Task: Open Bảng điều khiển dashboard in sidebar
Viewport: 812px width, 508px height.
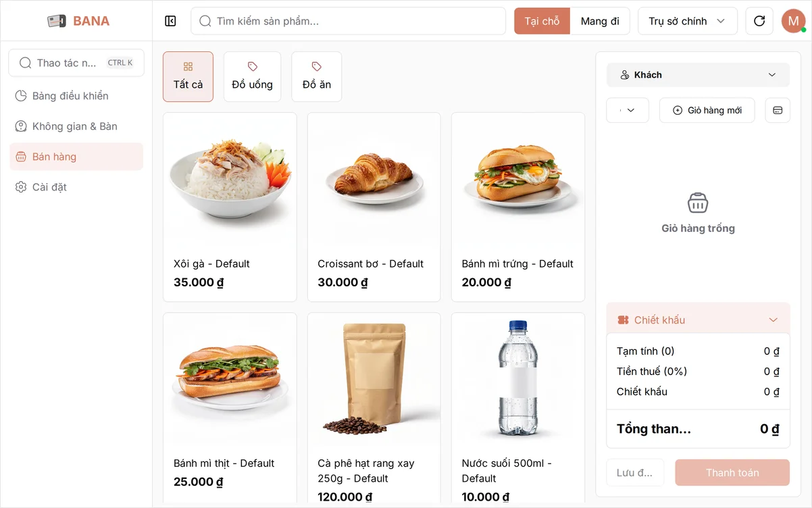Action: pyautogui.click(x=76, y=96)
